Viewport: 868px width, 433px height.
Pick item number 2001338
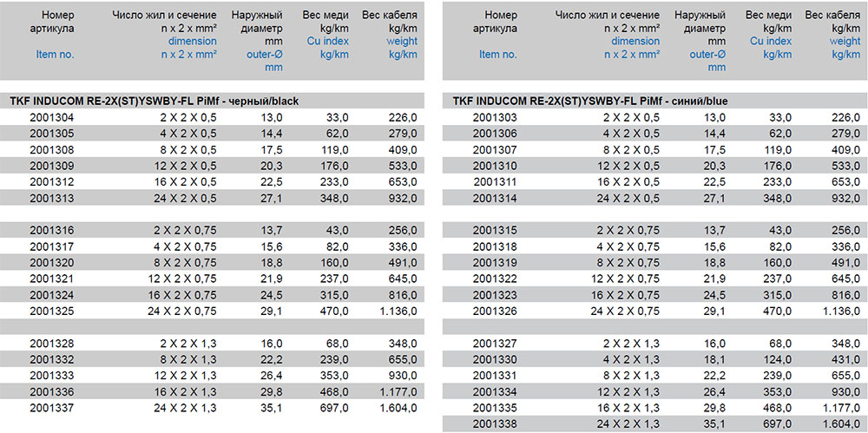click(495, 424)
